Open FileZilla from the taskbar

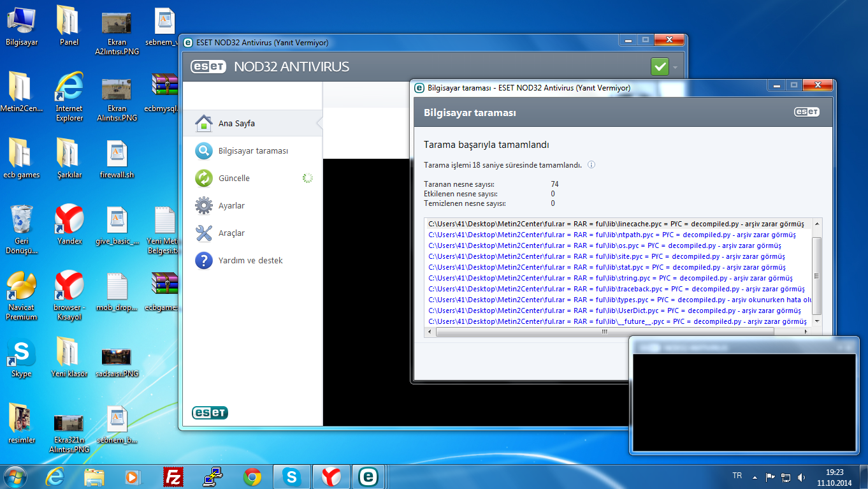(x=173, y=476)
